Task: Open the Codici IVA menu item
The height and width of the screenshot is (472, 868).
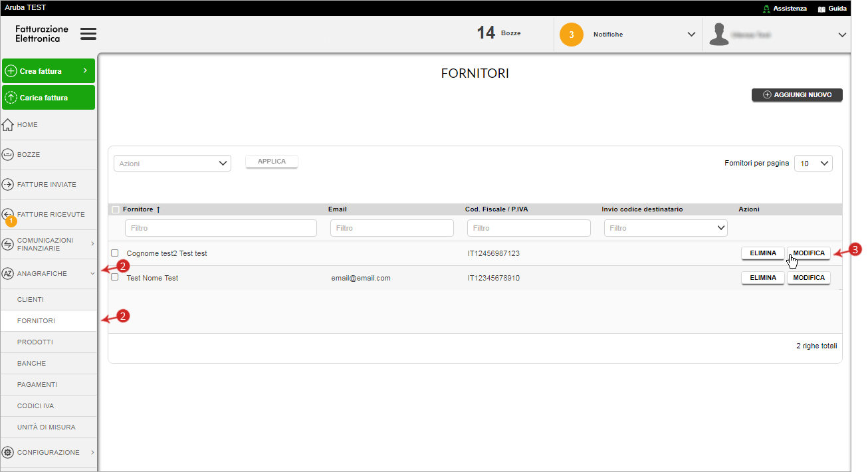Action: (49, 406)
